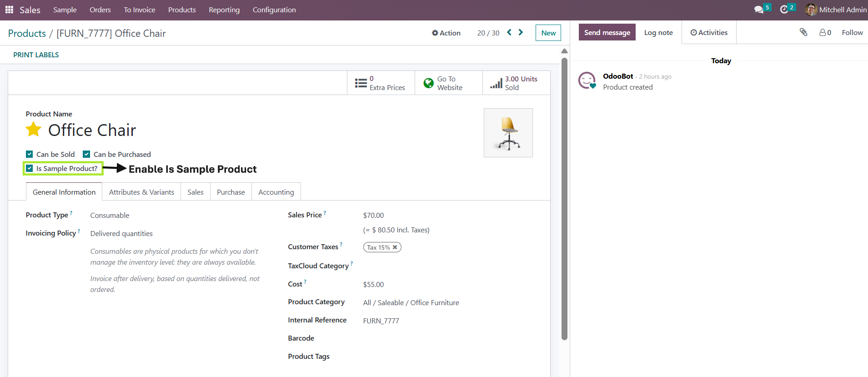Image resolution: width=868 pixels, height=377 pixels.
Task: Click the TaxCloud Category field
Action: point(448,266)
